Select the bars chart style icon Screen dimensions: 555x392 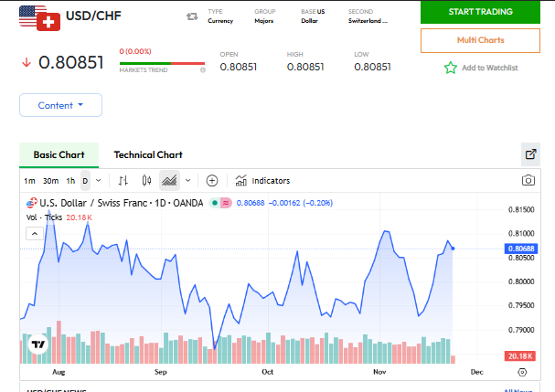(x=123, y=181)
